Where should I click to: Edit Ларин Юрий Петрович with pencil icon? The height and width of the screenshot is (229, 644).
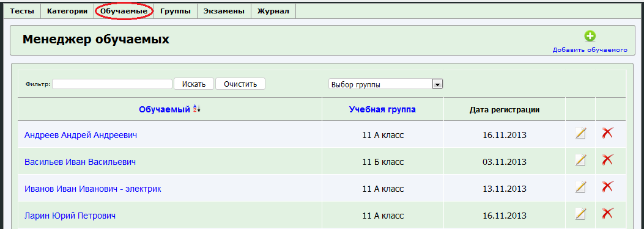(x=580, y=214)
